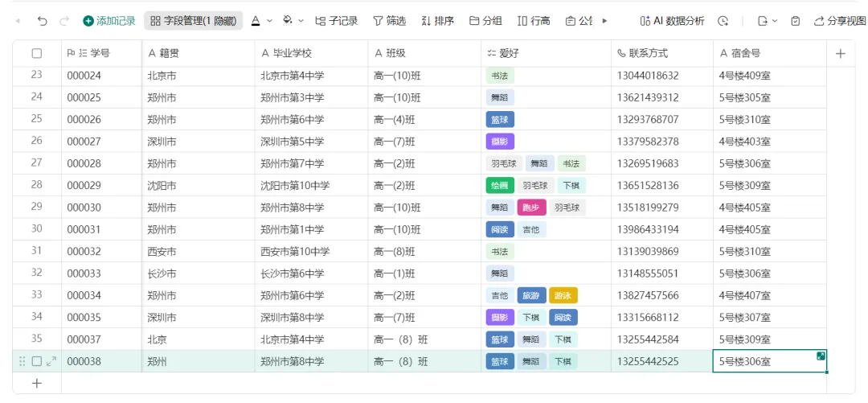Click the 跑步 tag in row 000030
This screenshot has width=868, height=403.
click(x=531, y=208)
